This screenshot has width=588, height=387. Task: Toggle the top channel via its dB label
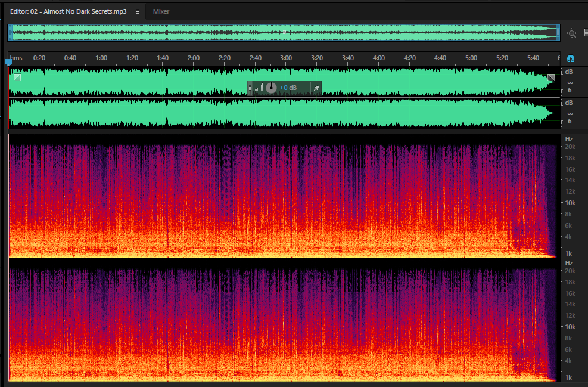tap(569, 72)
